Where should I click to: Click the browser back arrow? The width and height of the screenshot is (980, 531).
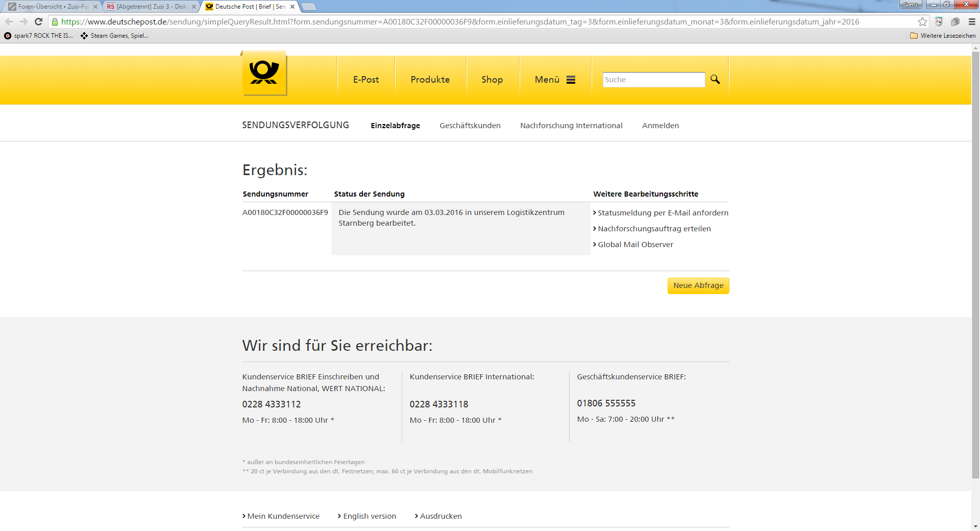[x=9, y=21]
